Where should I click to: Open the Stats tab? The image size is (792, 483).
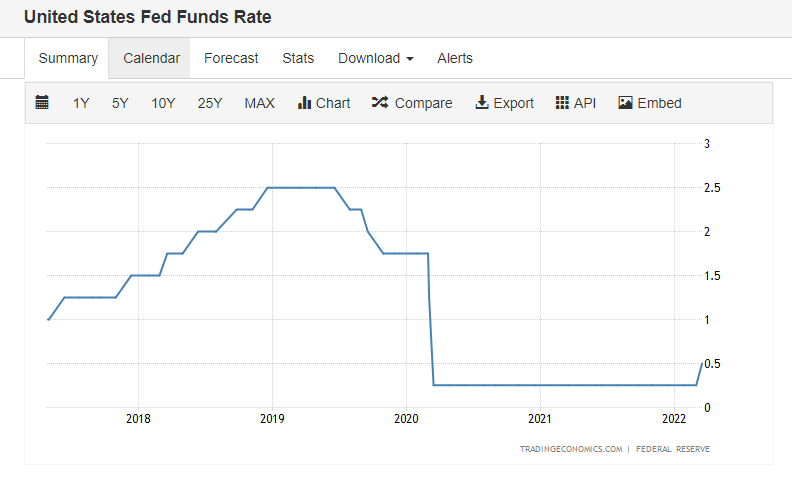pyautogui.click(x=298, y=58)
